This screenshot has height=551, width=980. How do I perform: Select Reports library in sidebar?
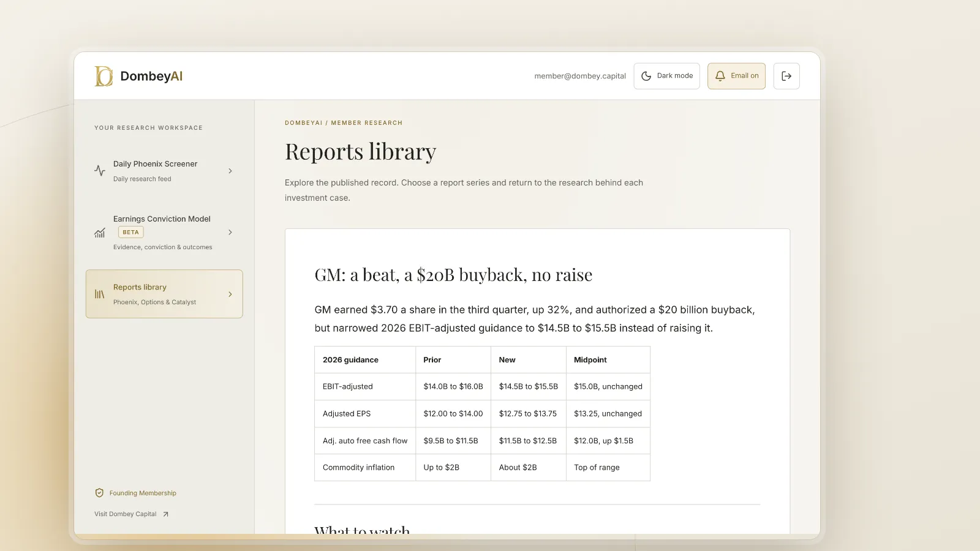(164, 294)
